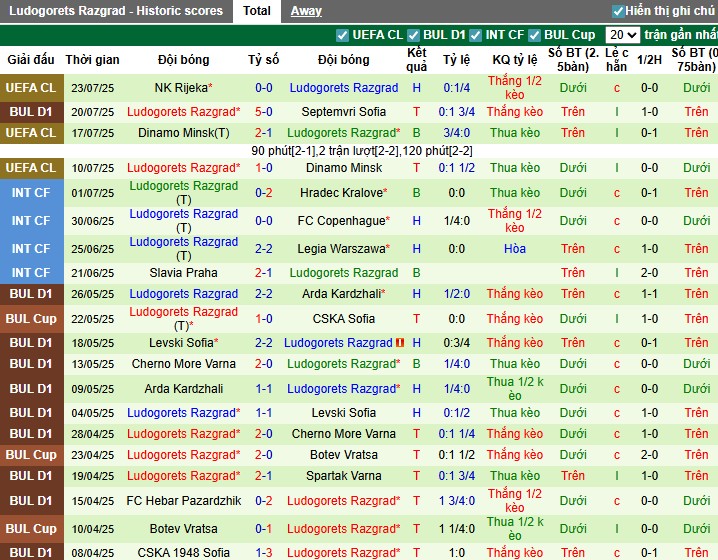Click Ludogorets Razgrad in the 21/06/25 row
The width and height of the screenshot is (718, 560).
pyautogui.click(x=343, y=273)
